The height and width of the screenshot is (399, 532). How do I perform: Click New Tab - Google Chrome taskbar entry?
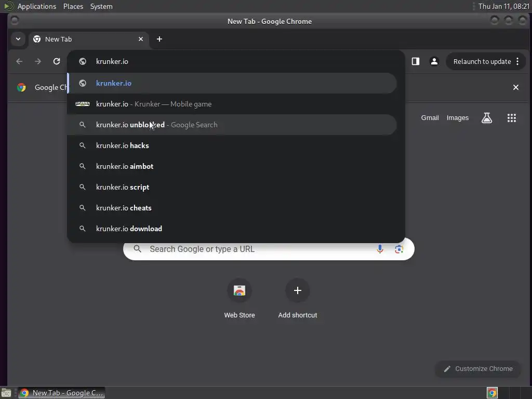pyautogui.click(x=61, y=393)
